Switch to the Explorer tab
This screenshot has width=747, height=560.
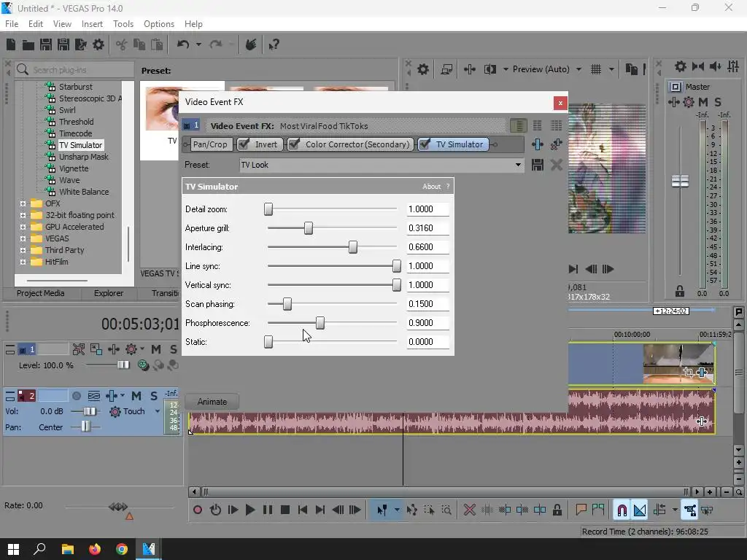click(108, 293)
